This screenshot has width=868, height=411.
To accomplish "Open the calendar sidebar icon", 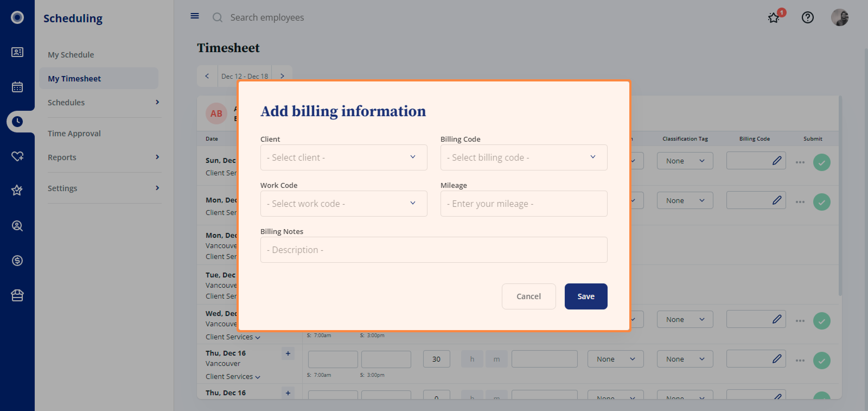I will [17, 87].
